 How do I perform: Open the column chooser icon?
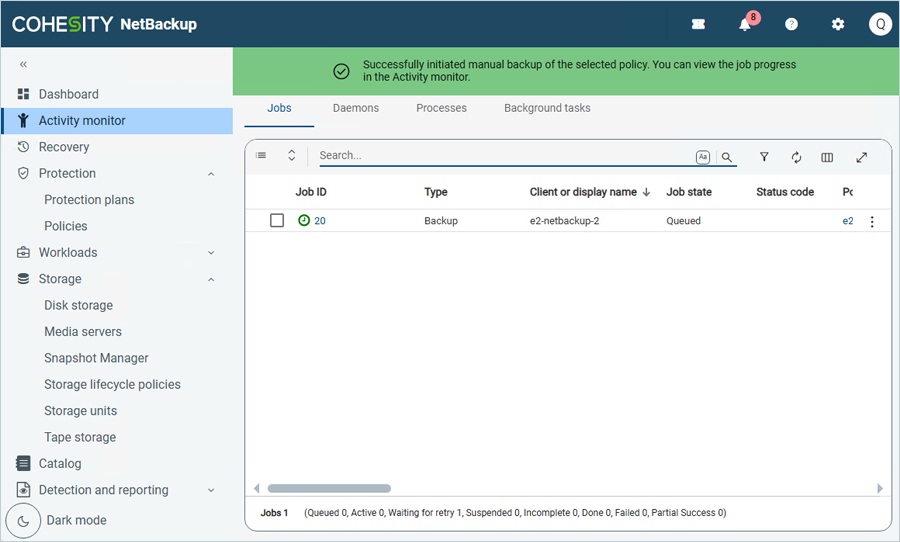[x=827, y=157]
